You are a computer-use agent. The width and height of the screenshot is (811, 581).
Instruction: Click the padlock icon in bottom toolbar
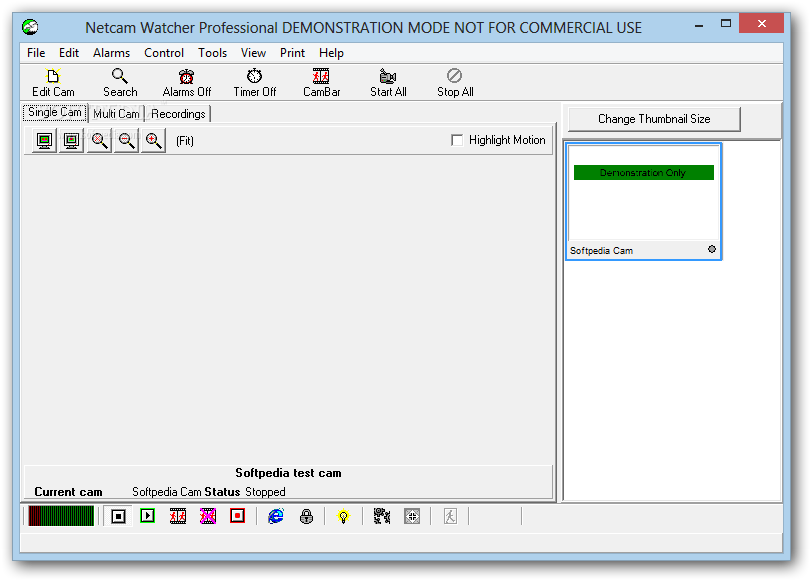306,516
